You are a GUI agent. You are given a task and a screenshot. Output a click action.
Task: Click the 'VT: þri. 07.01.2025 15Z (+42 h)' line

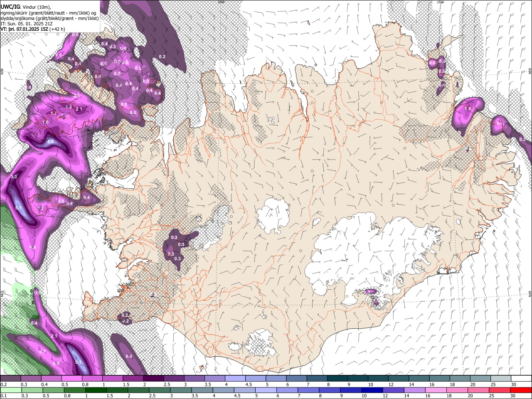coord(33,29)
